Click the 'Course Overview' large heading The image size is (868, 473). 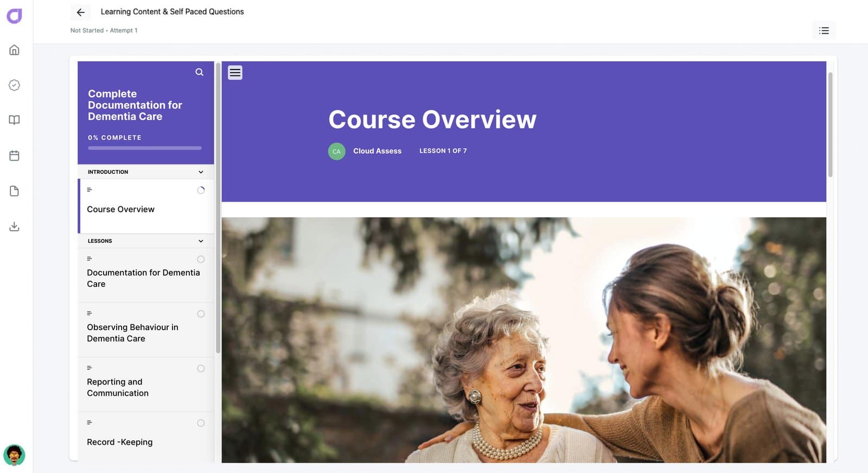[x=432, y=119]
